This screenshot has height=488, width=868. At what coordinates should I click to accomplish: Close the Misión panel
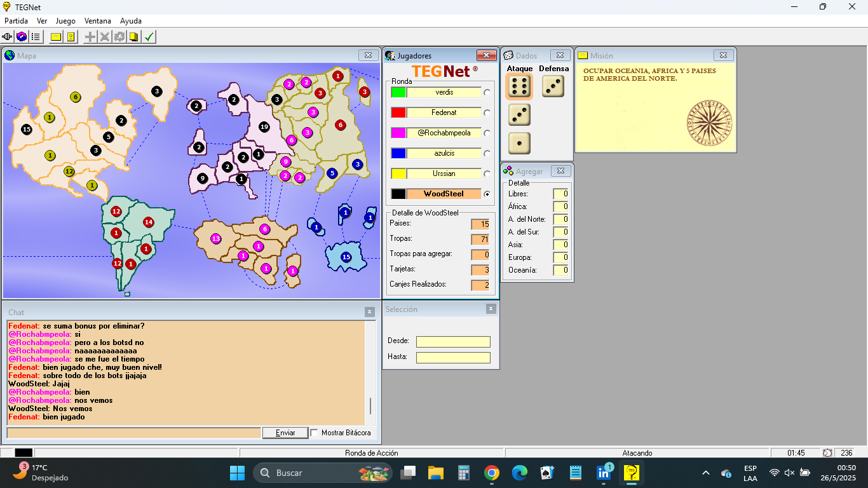(x=723, y=55)
